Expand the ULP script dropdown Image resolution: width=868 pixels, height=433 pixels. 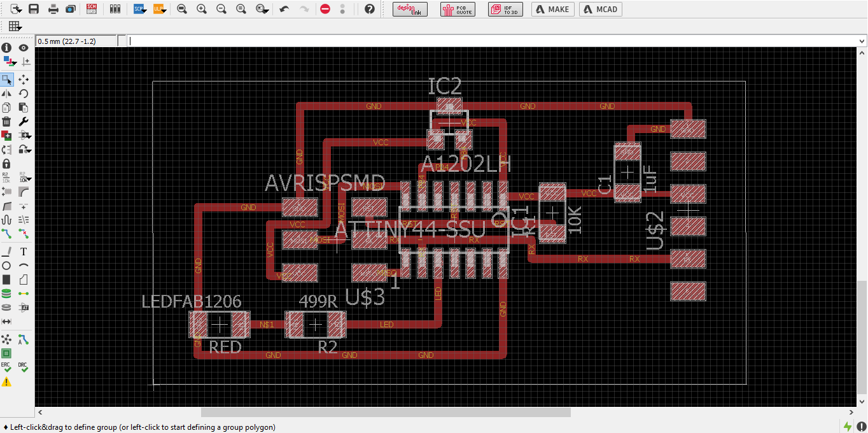(x=160, y=9)
